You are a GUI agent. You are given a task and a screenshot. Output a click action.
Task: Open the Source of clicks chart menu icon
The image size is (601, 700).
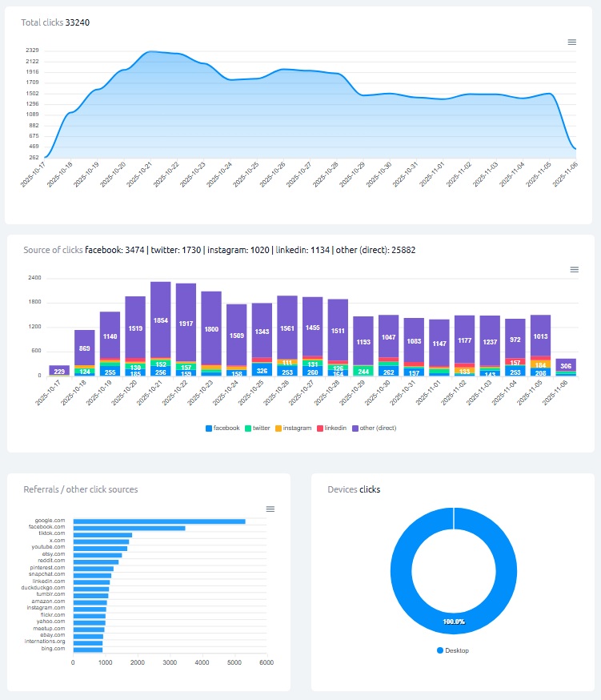click(x=574, y=270)
